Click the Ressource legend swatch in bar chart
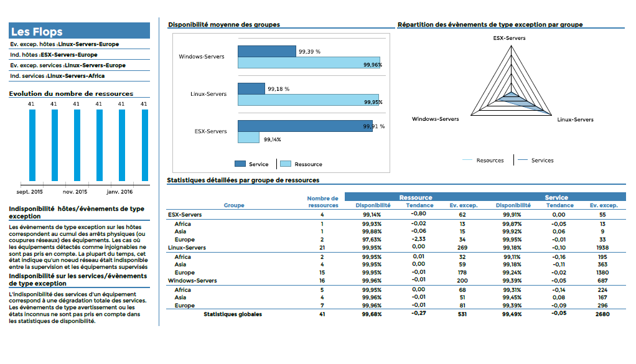Image resolution: width=636 pixels, height=364 pixels. coord(286,164)
